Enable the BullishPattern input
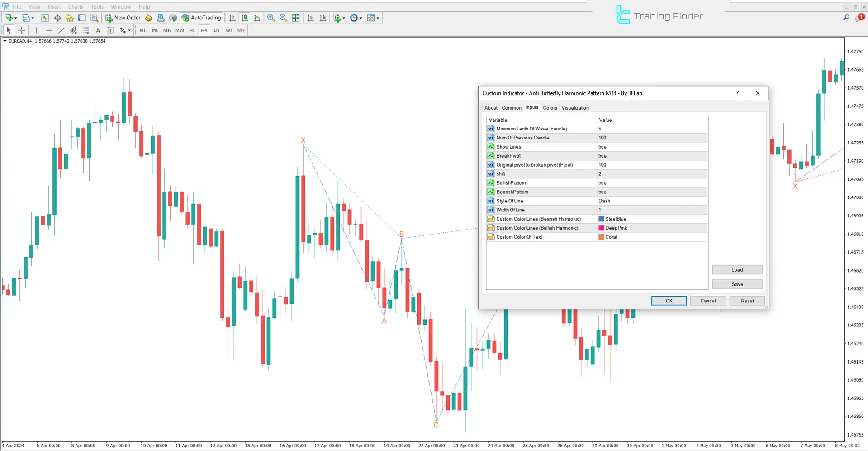 pyautogui.click(x=651, y=182)
